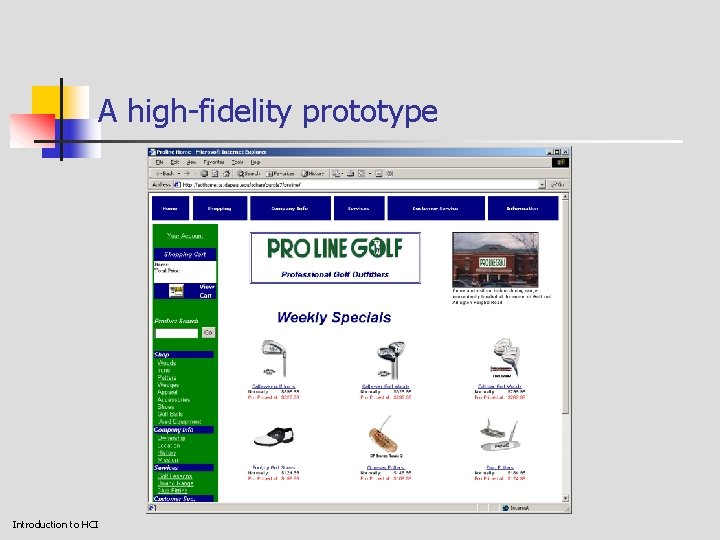Click the Print toolbar icon

pyautogui.click(x=351, y=174)
